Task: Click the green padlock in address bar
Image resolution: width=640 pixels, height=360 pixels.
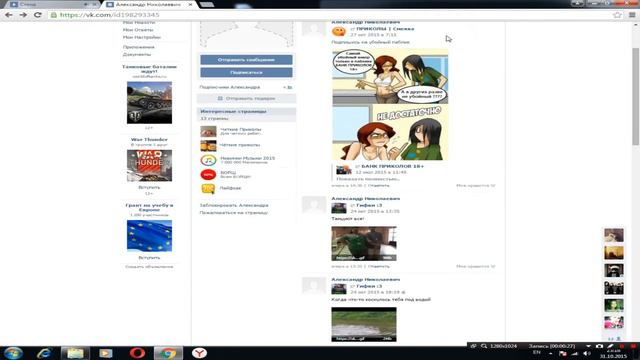Action: point(53,15)
